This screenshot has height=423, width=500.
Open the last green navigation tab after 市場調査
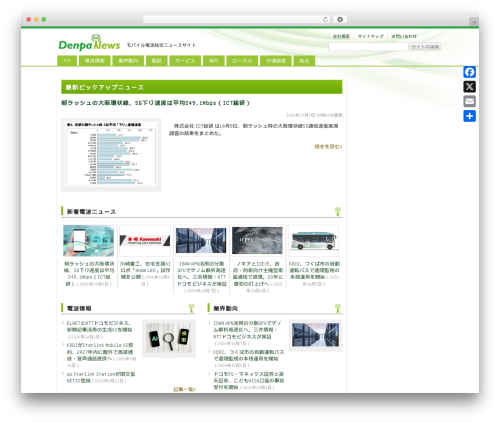(304, 61)
